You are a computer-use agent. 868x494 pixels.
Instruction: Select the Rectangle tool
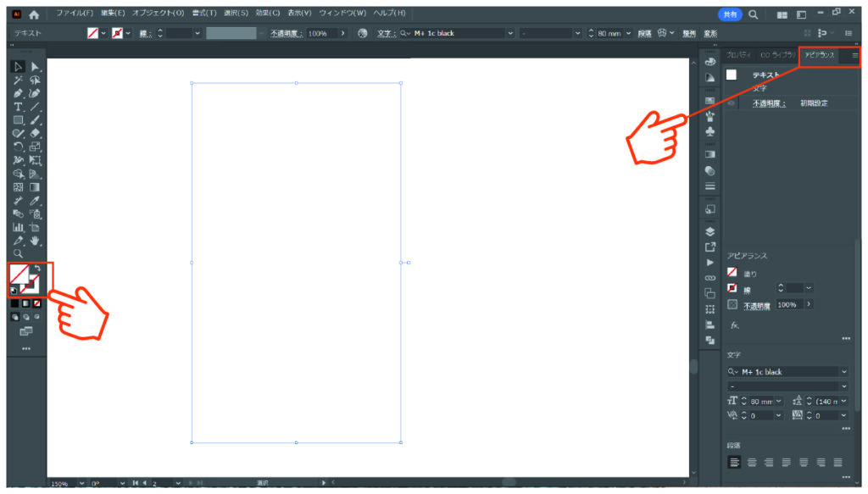coord(18,120)
